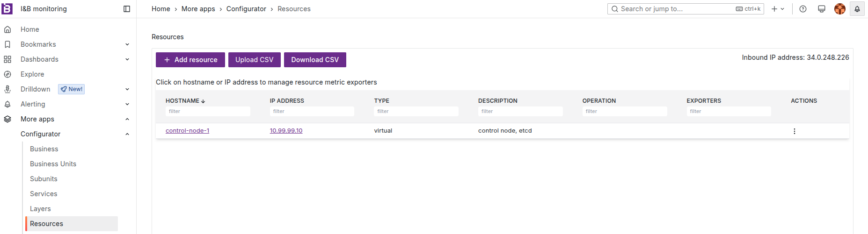868x234 pixels.
Task: Select Resources in the sidebar
Action: pos(72,224)
